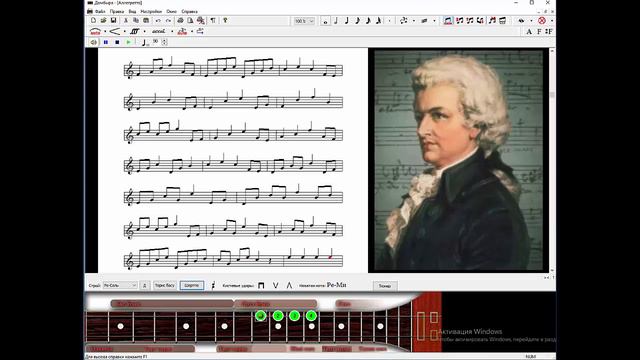Open print preview icon
The width and height of the screenshot is (640, 360).
coord(190,20)
